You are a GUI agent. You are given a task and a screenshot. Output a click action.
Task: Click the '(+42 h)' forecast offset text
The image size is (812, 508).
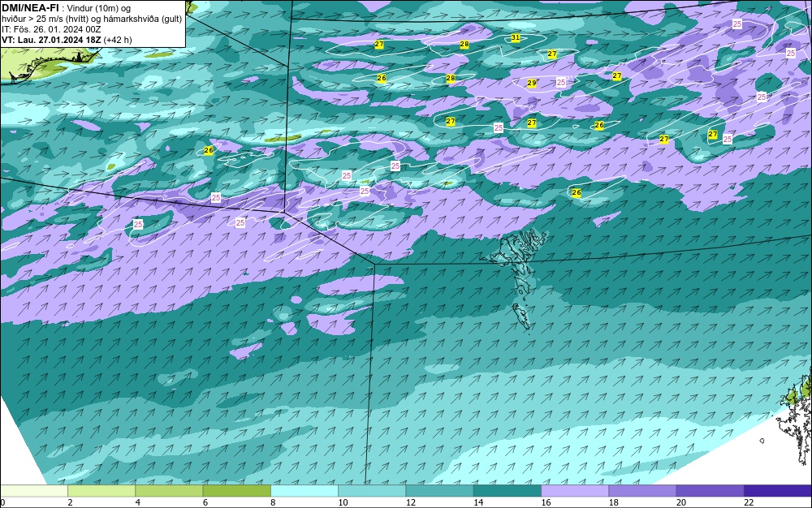[x=118, y=40]
